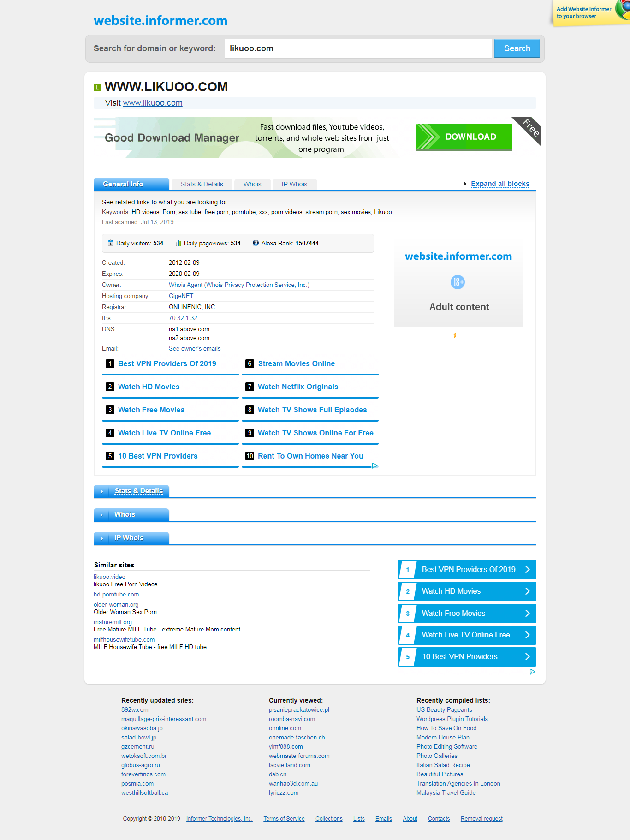Image resolution: width=630 pixels, height=840 pixels.
Task: Click Add Website Informer to your browser
Action: pos(584,12)
